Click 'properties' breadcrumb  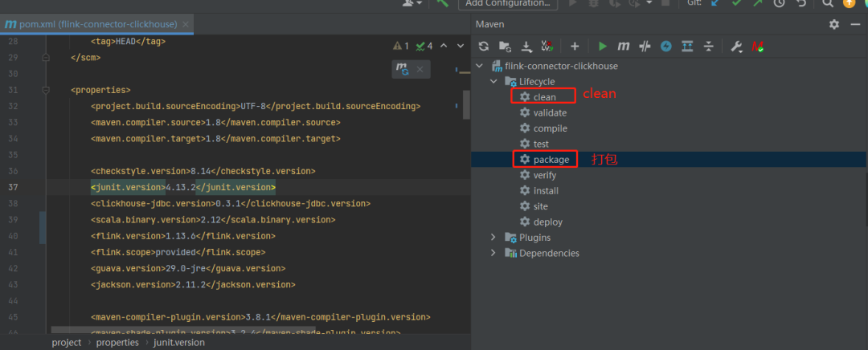coord(117,342)
